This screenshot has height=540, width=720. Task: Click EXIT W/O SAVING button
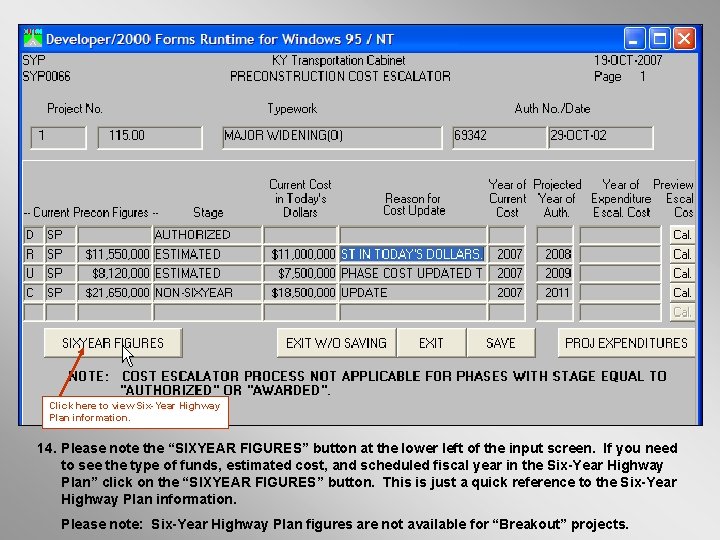[336, 343]
